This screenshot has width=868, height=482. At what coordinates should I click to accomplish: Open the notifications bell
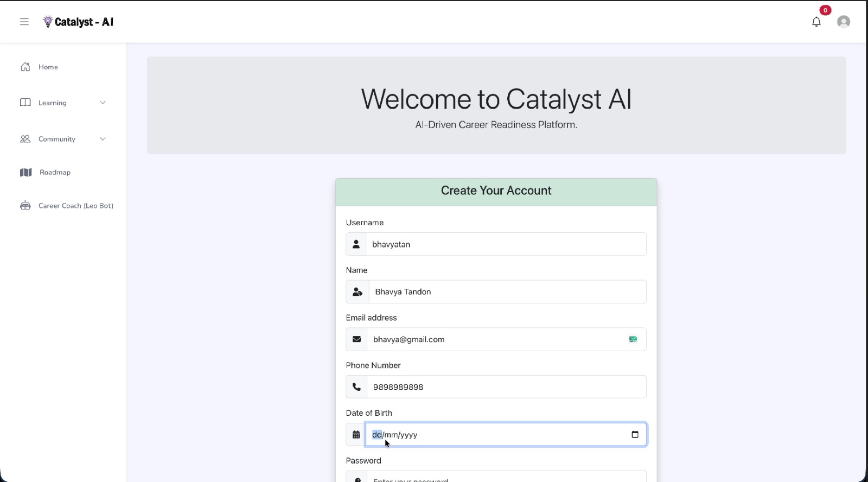pos(816,22)
